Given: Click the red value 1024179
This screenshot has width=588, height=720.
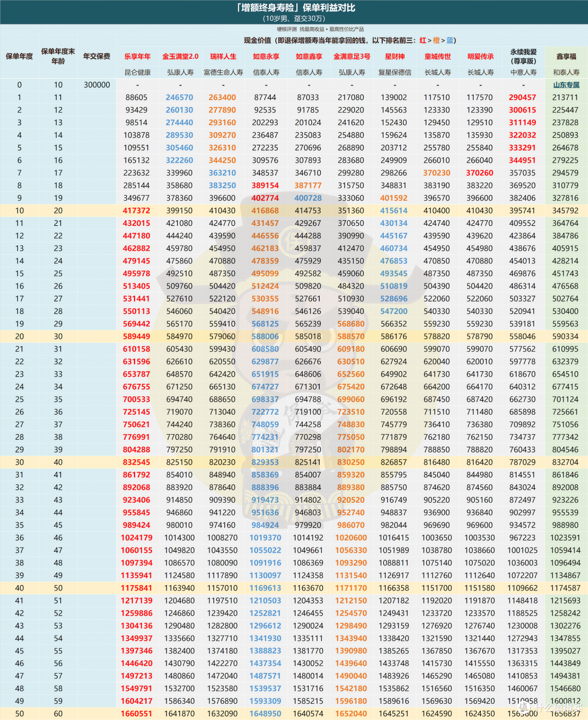Looking at the screenshot, I should (x=137, y=538).
